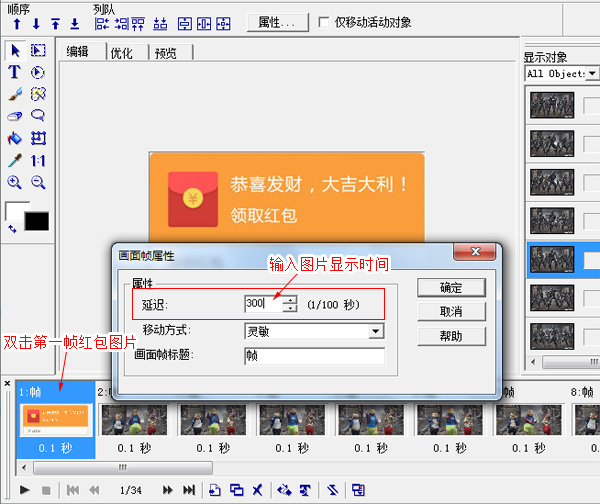Image resolution: width=600 pixels, height=504 pixels.
Task: Click the zoom out magnifier
Action: click(38, 182)
